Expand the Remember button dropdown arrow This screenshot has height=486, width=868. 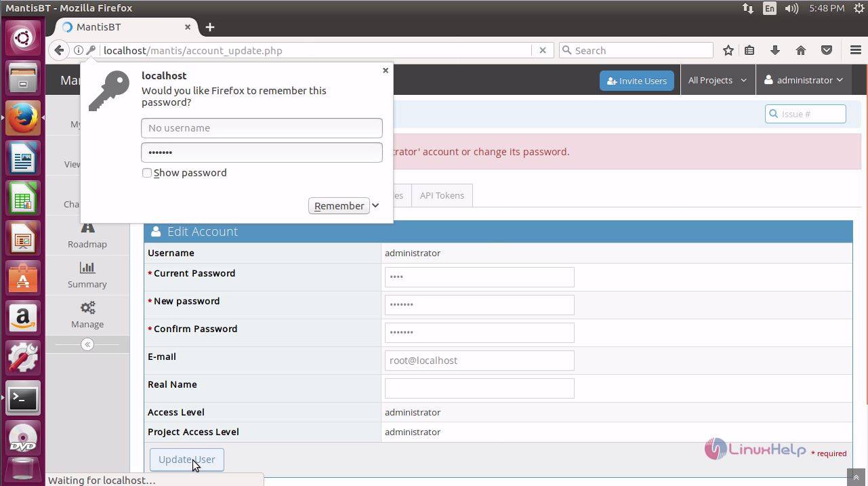375,205
